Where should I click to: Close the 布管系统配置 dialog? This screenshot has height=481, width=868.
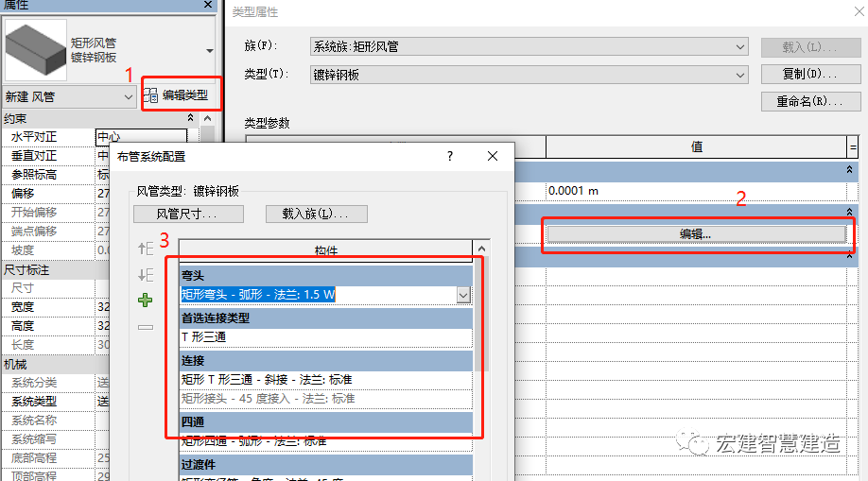click(x=492, y=156)
